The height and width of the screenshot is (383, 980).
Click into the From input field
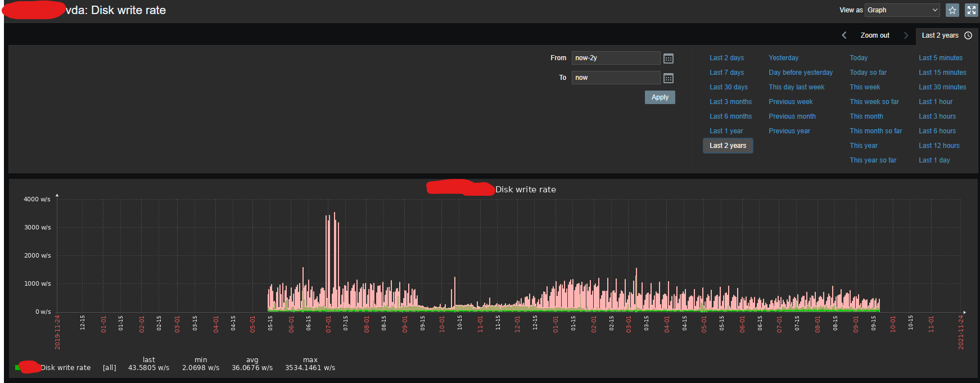(x=616, y=58)
